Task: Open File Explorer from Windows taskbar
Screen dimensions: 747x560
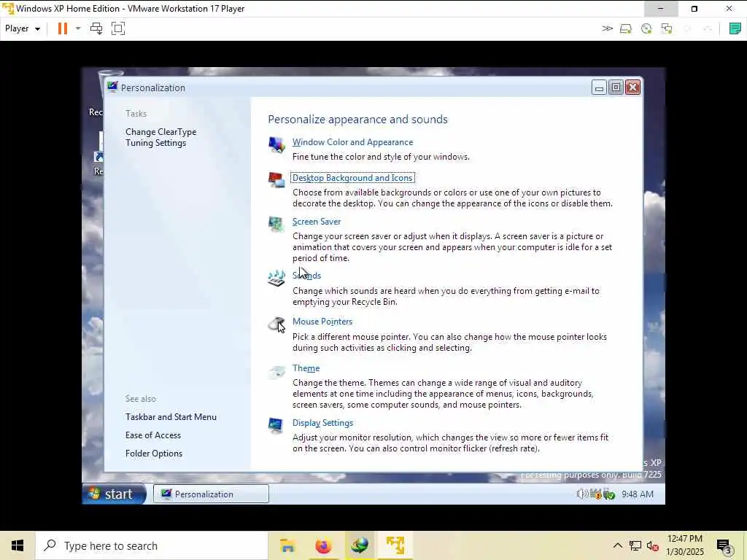Action: [x=287, y=545]
